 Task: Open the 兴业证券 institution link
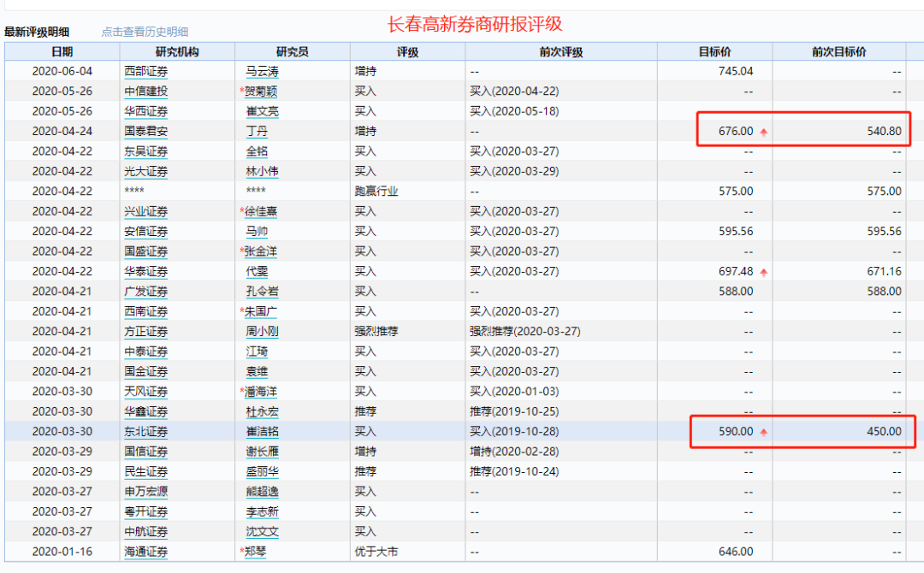point(146,211)
